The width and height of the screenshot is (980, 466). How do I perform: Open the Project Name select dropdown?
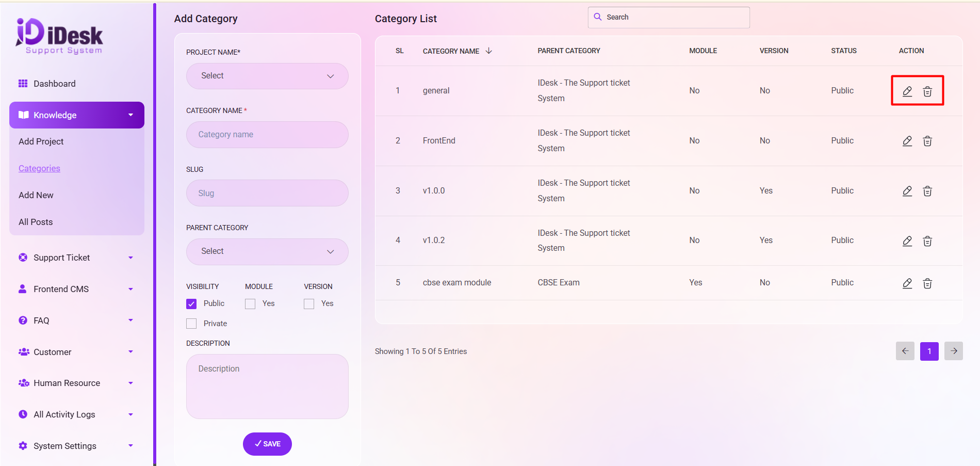(x=267, y=76)
